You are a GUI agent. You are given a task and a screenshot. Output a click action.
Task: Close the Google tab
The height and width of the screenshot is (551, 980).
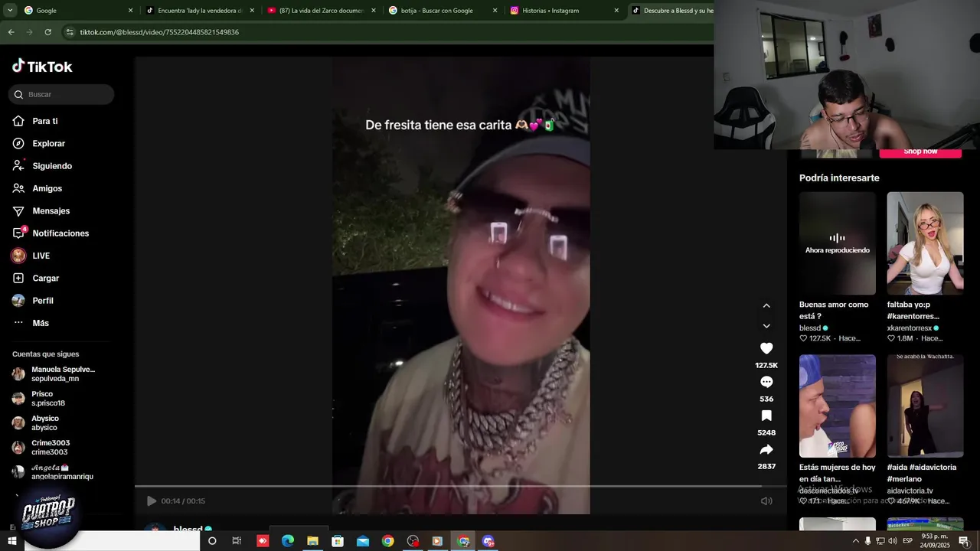(x=130, y=11)
